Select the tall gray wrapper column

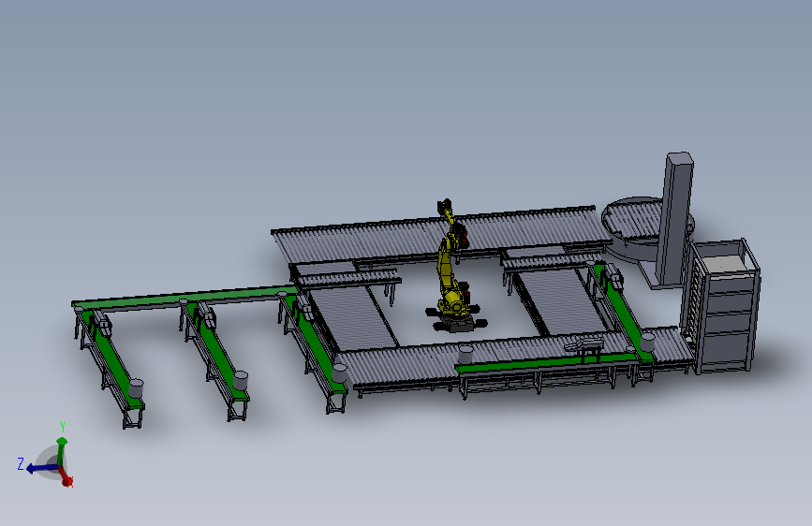pyautogui.click(x=674, y=218)
